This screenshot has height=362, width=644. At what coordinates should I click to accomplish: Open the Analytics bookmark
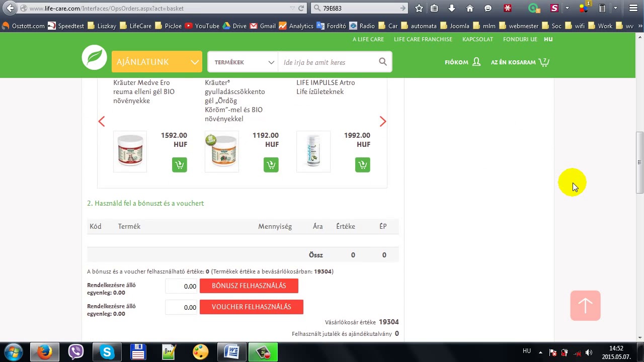point(296,26)
